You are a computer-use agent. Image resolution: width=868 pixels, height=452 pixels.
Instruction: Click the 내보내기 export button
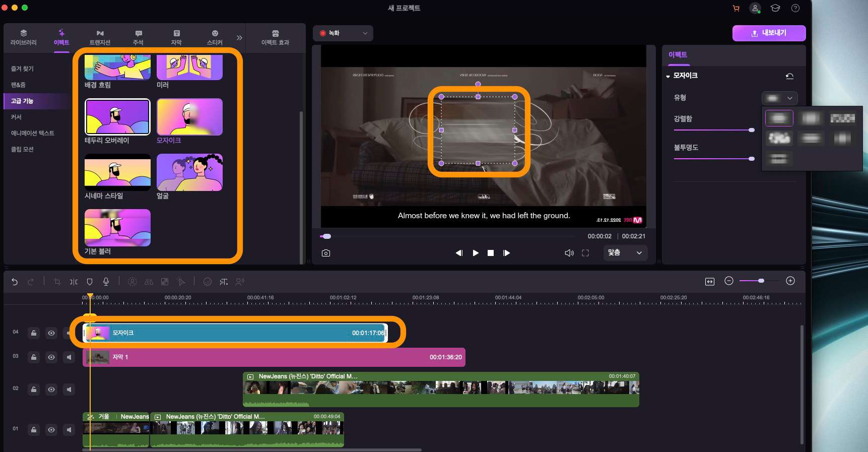(x=769, y=33)
